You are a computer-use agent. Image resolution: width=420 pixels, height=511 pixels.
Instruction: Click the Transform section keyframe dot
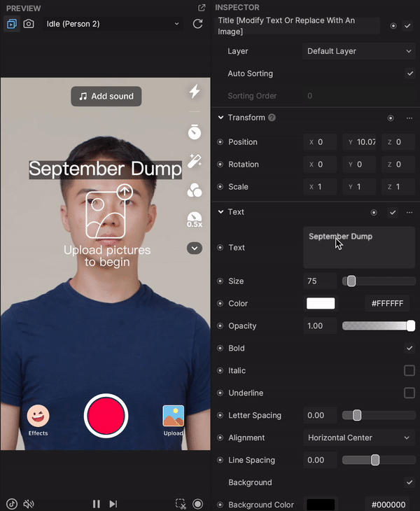391,118
